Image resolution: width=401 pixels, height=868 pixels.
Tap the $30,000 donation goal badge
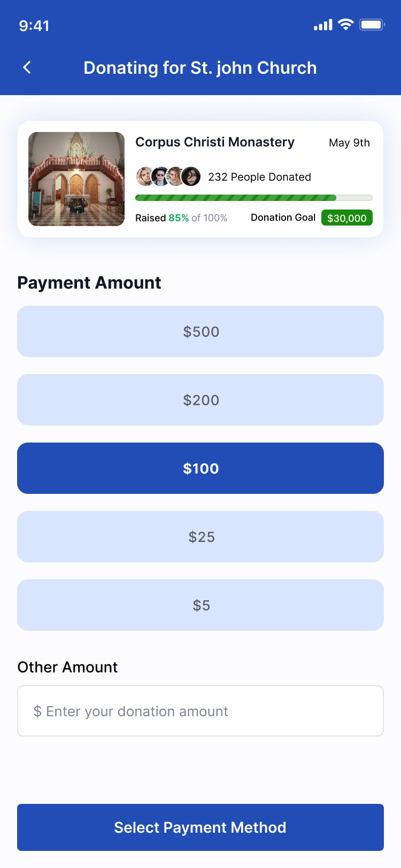pyautogui.click(x=346, y=218)
